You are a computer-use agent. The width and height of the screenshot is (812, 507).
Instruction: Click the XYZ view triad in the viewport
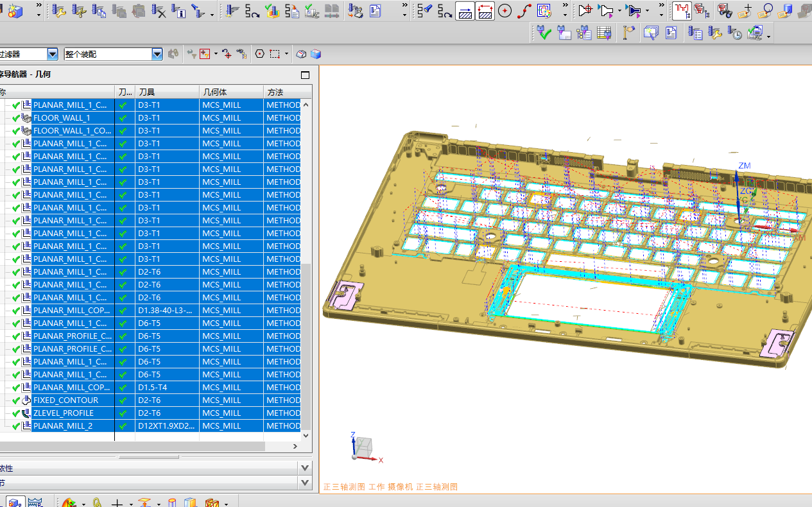tap(366, 448)
